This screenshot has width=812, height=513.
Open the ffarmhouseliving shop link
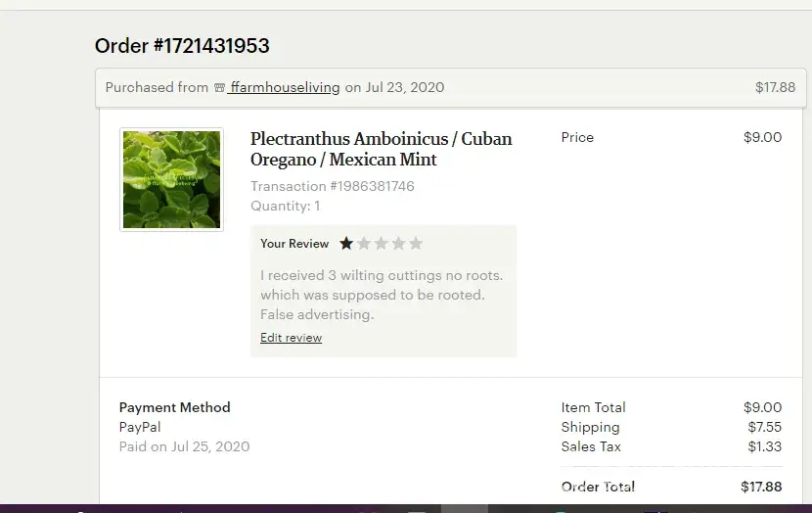click(285, 87)
